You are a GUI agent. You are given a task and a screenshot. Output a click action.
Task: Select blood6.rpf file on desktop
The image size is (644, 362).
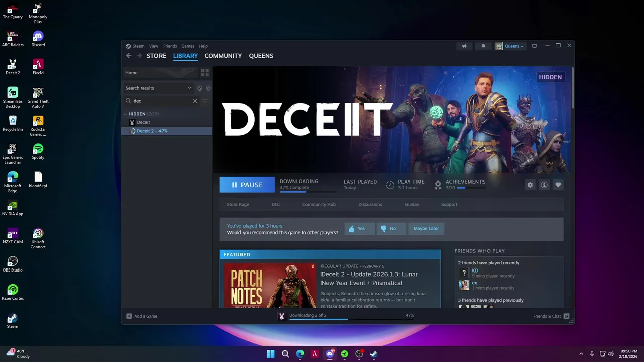38,179
